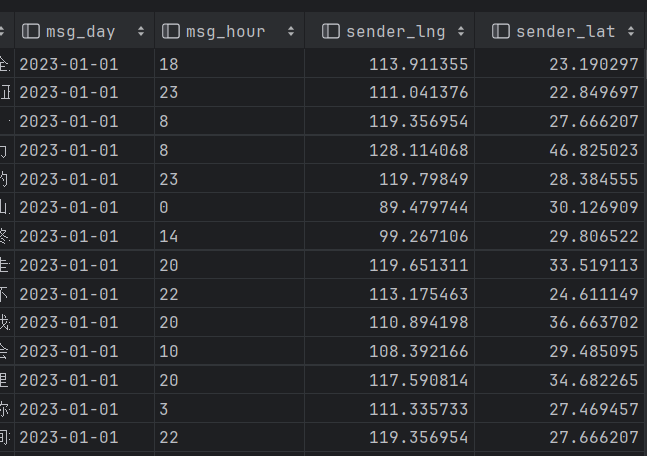Select sender_lng cell 108.392166
This screenshot has height=456, width=647.
(x=390, y=351)
